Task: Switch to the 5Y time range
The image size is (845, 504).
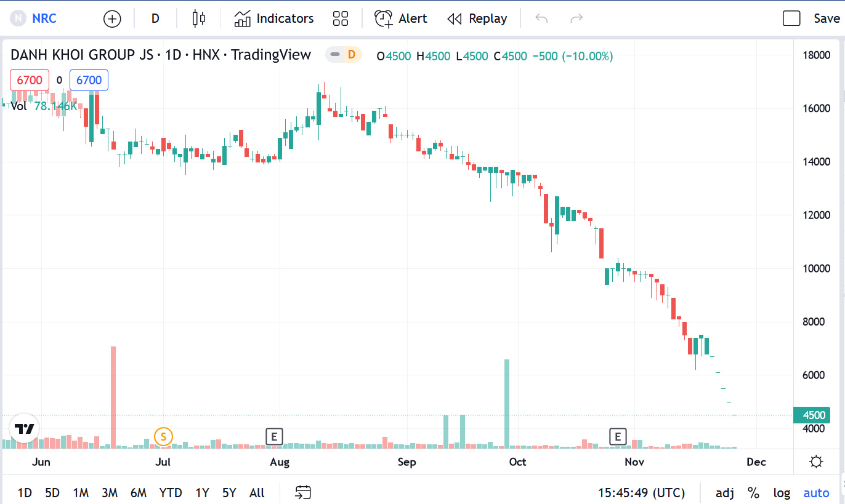Action: click(x=229, y=493)
